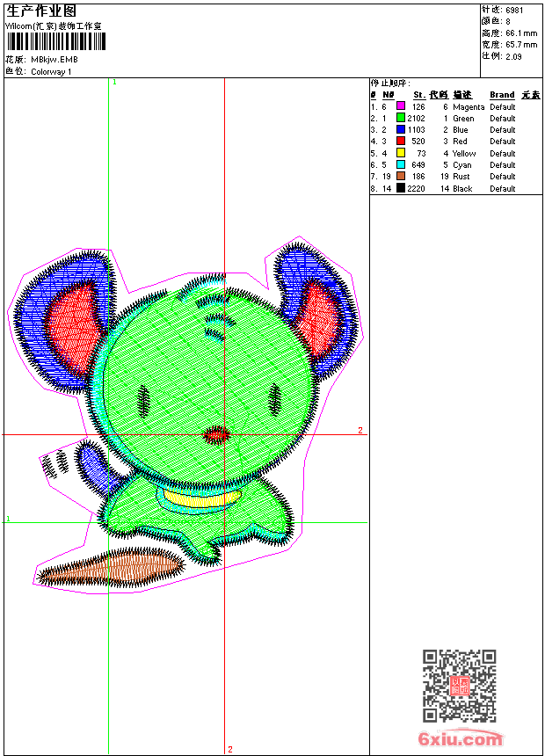Click the rust-colored tail shape
Viewport: 545px width, 756px height.
(x=111, y=566)
